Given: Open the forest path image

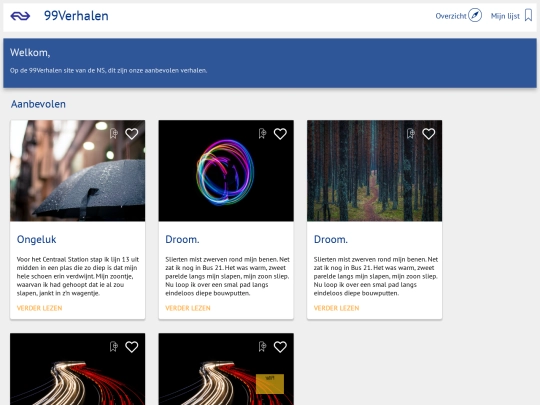Looking at the screenshot, I should tap(374, 170).
